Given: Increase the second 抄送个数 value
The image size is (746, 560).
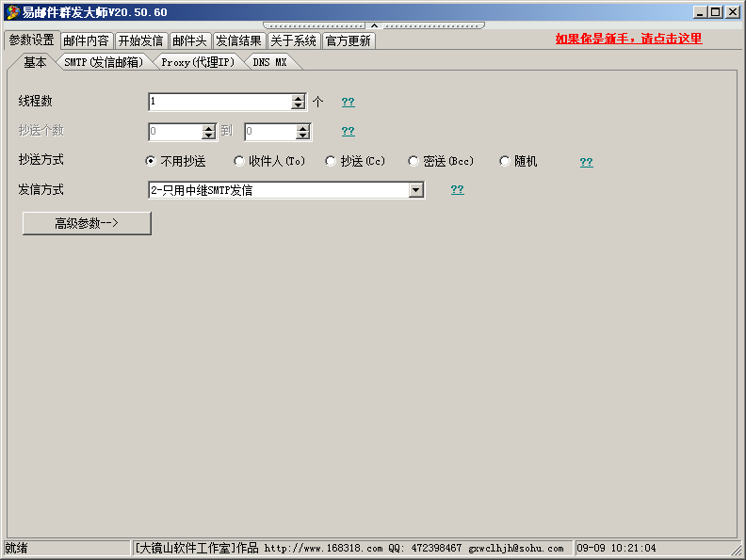Looking at the screenshot, I should click(302, 128).
